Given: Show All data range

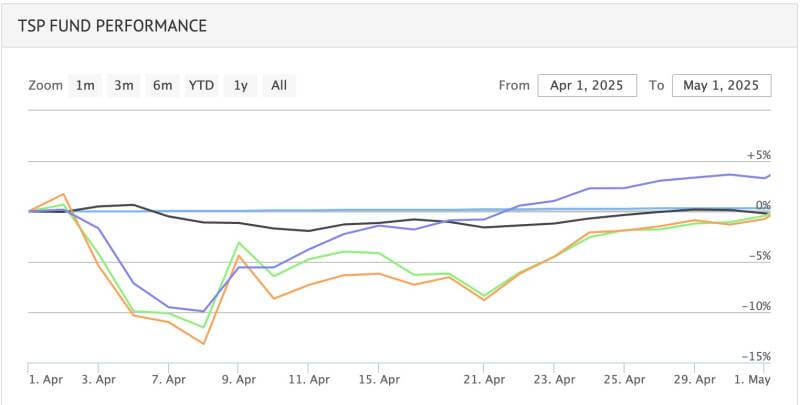Looking at the screenshot, I should 279,85.
